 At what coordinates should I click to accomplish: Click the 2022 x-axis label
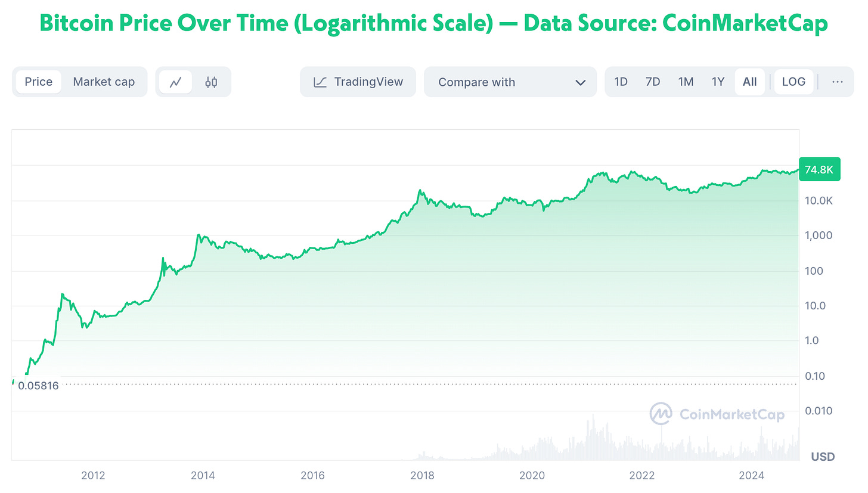(x=642, y=475)
